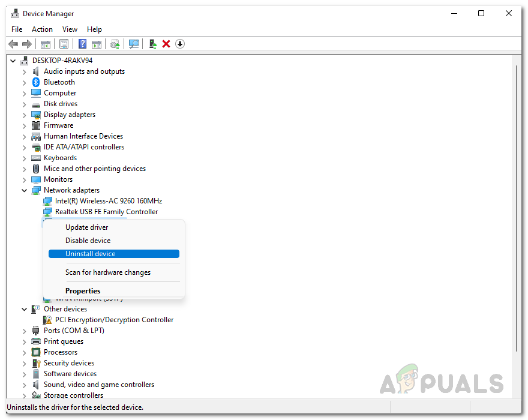Expand the Processors category

[x=24, y=353]
